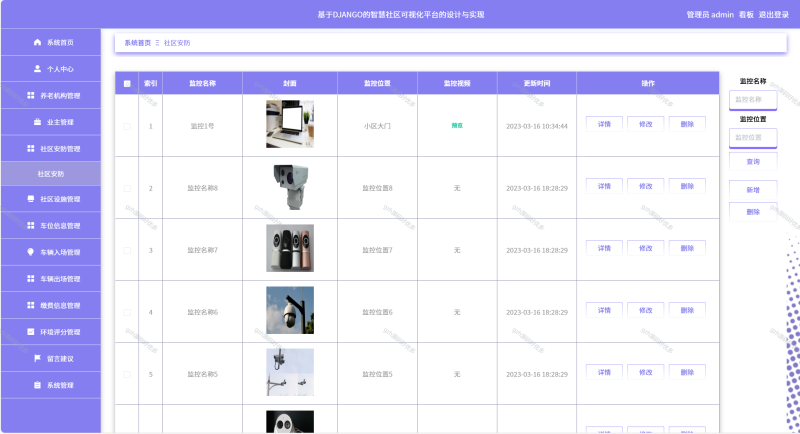Image resolution: width=800 pixels, height=434 pixels.
Task: Click the 删除 button under 新增
Action: coord(753,212)
